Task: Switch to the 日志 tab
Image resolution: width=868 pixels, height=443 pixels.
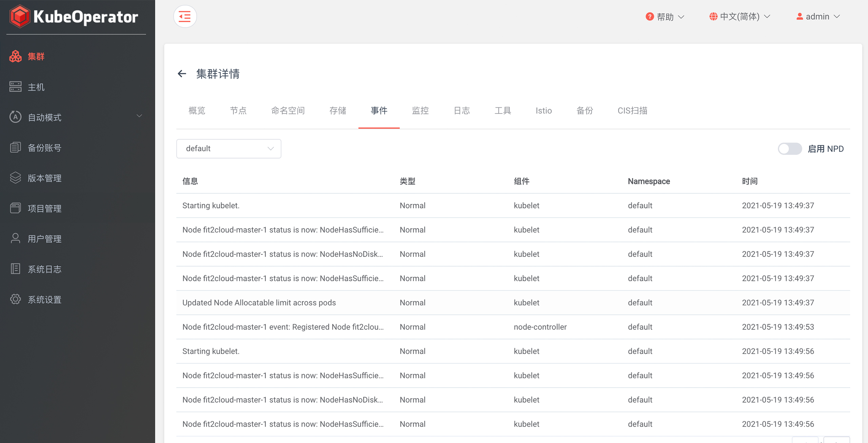Action: (462, 110)
